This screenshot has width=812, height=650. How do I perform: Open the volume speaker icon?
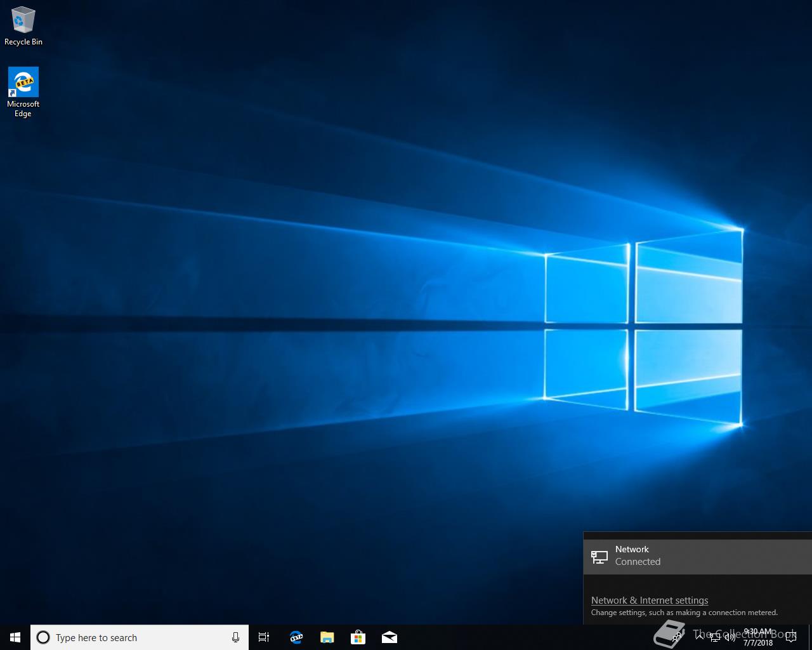pos(730,637)
